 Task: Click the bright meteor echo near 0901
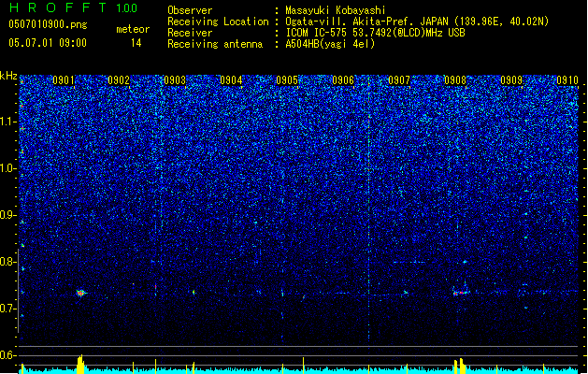click(x=80, y=293)
